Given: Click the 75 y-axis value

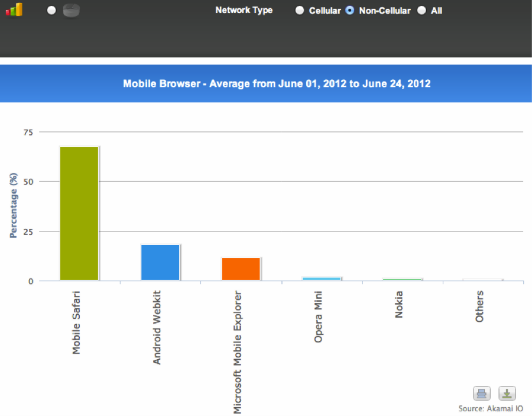Looking at the screenshot, I should pyautogui.click(x=28, y=133).
